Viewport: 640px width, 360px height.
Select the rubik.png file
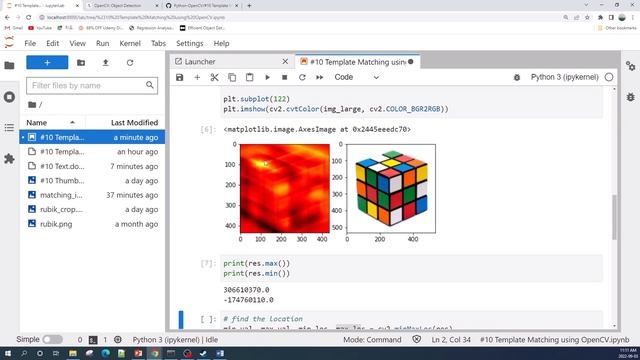point(92,224)
